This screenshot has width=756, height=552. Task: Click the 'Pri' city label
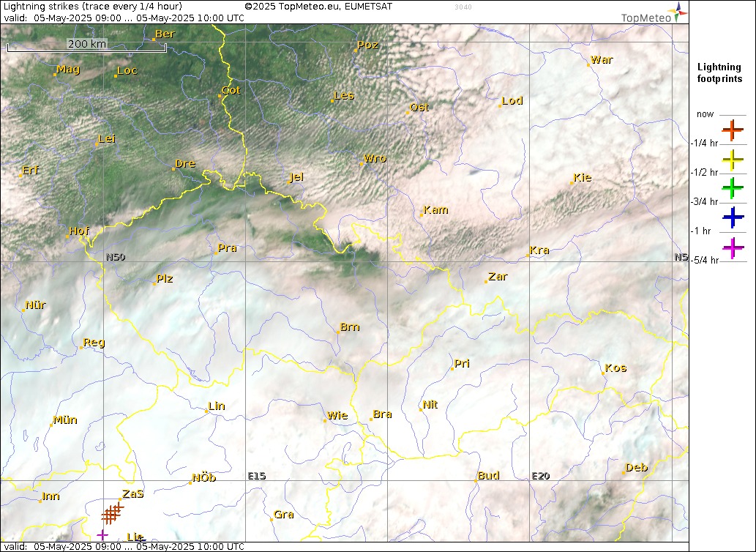462,364
